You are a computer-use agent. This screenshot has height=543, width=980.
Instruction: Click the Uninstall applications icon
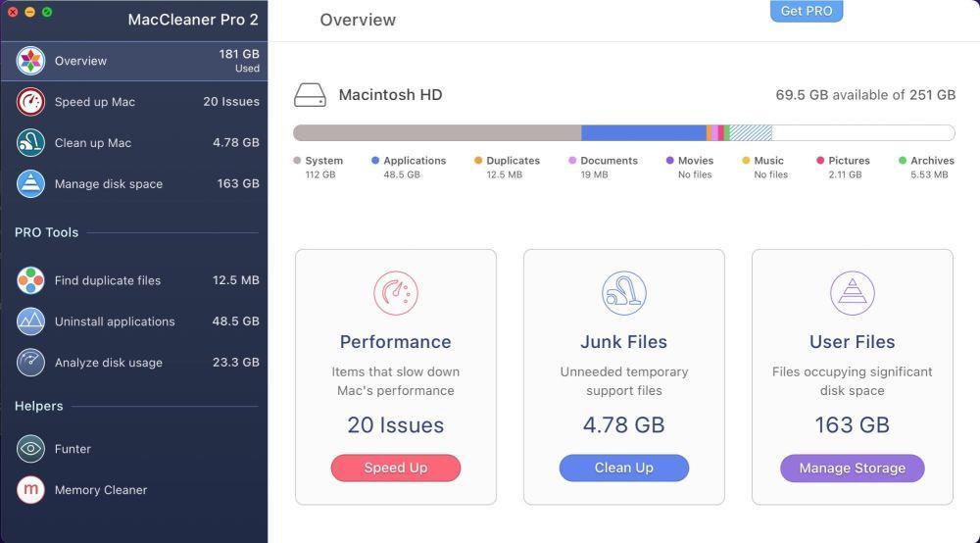coord(30,321)
